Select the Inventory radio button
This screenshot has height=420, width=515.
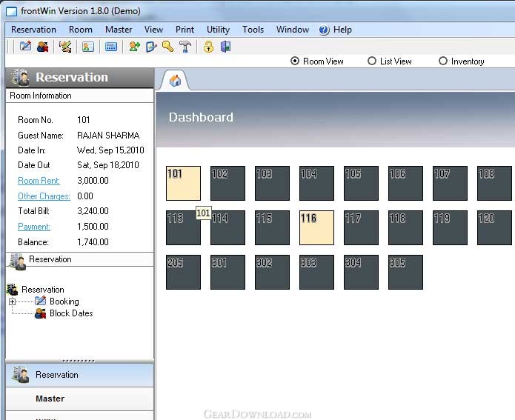(x=442, y=61)
